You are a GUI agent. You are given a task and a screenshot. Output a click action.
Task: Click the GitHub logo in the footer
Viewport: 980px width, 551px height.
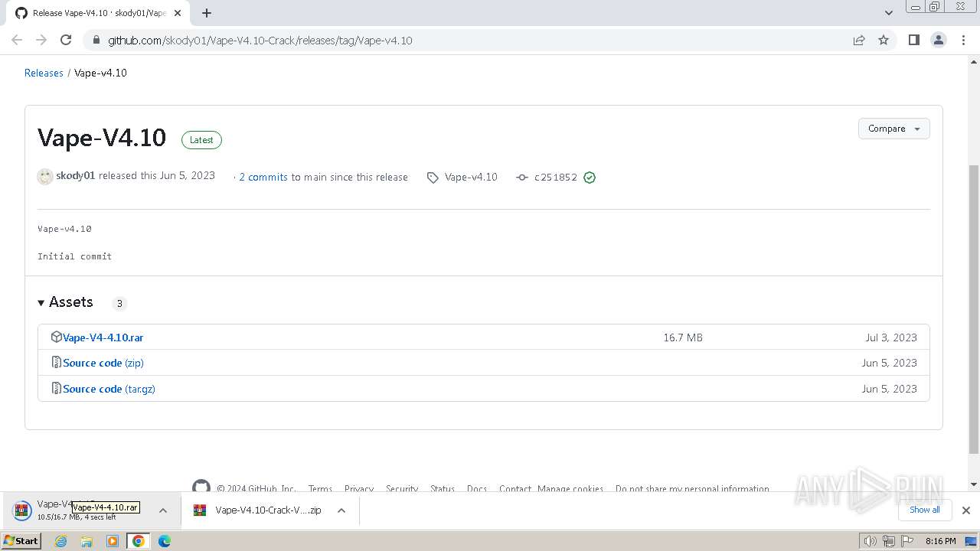tap(201, 487)
